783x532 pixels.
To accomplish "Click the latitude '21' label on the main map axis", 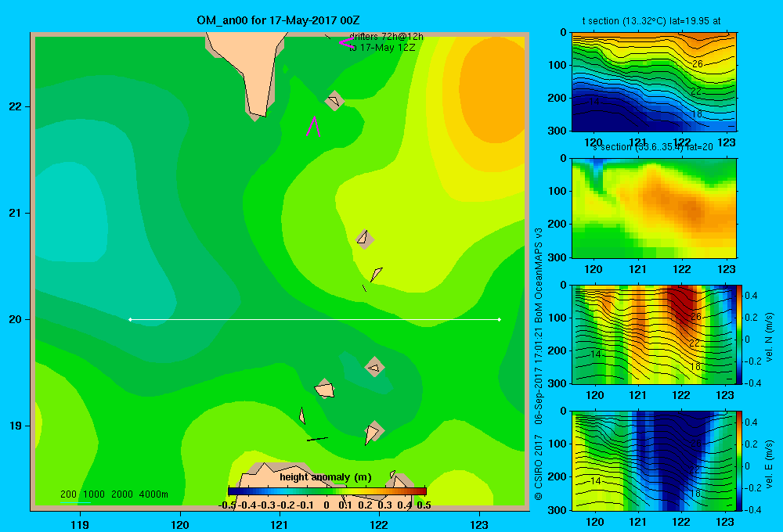I will (x=16, y=213).
